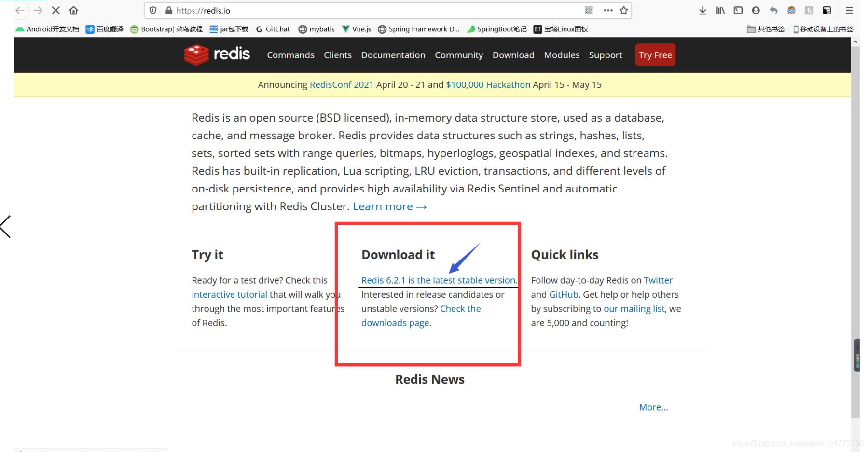Click Learn more link
868x452 pixels.
pyautogui.click(x=390, y=206)
